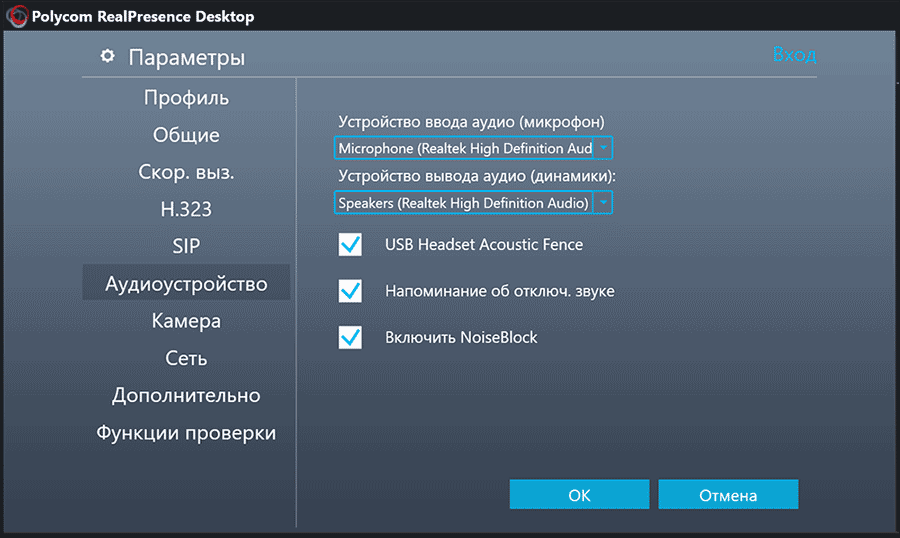
Task: Click the Polycom RealPresence Desktop title text
Action: pos(143,16)
